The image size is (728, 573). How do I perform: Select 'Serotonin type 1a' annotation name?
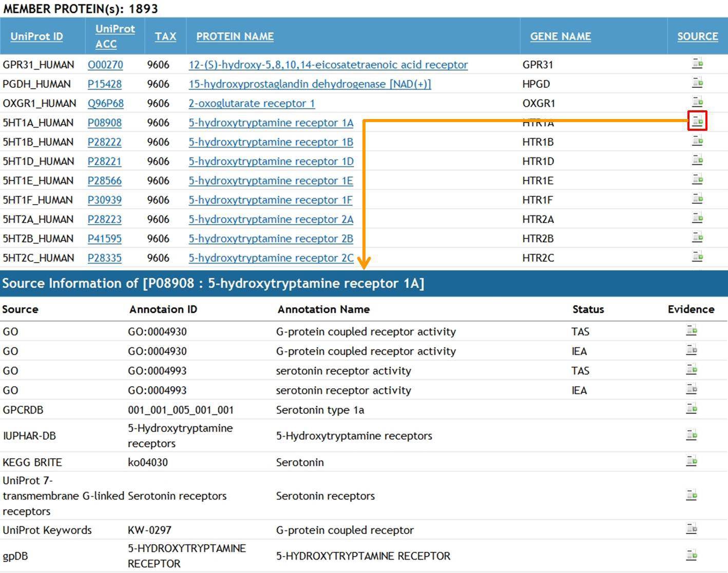320,410
